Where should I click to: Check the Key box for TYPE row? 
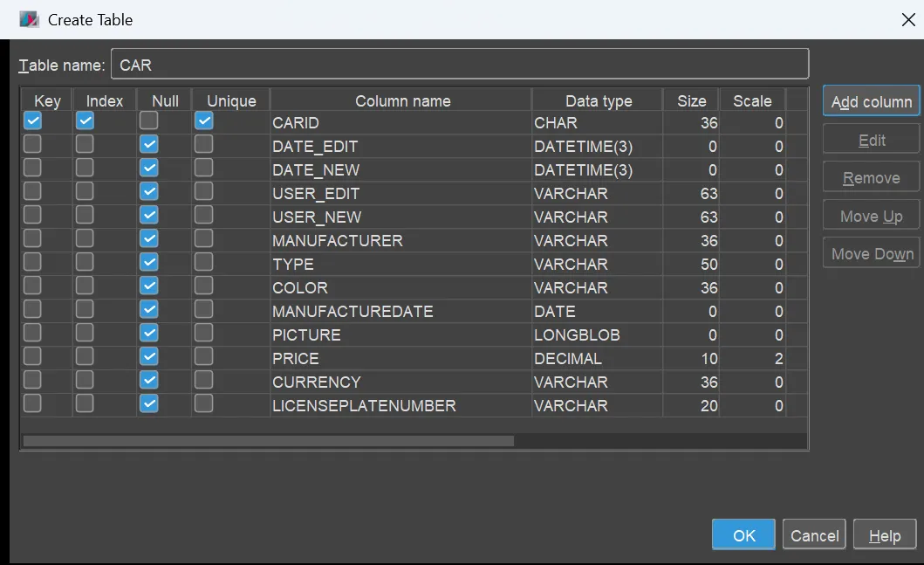(x=32, y=262)
